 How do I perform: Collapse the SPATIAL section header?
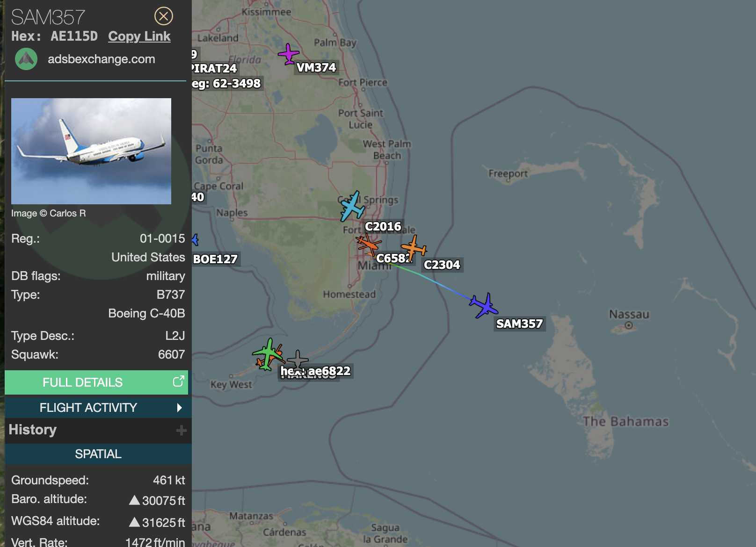point(98,454)
